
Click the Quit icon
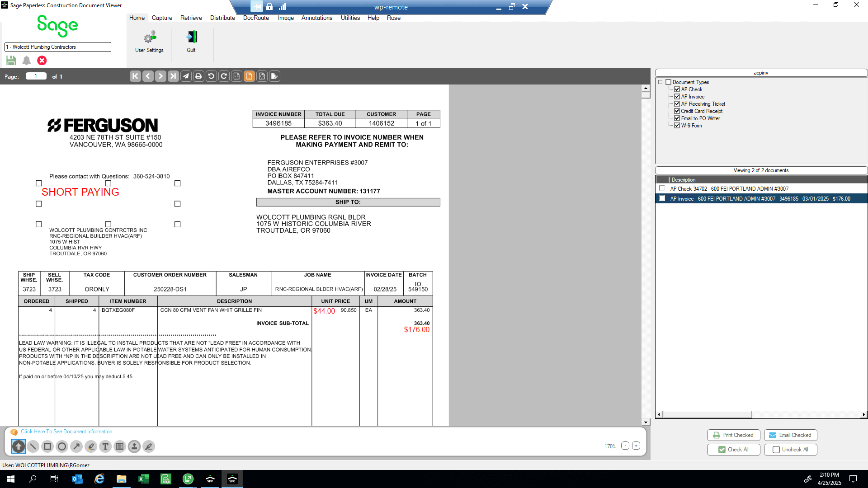[x=191, y=42]
